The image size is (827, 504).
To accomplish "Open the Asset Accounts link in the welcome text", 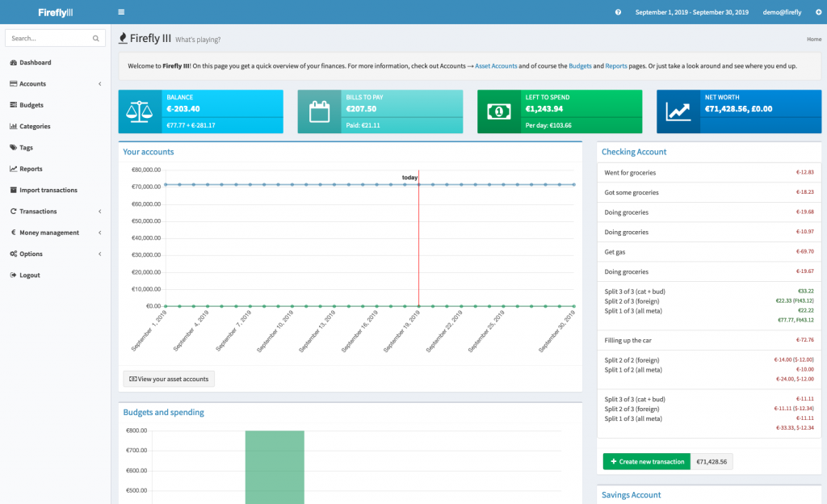I will pos(496,66).
